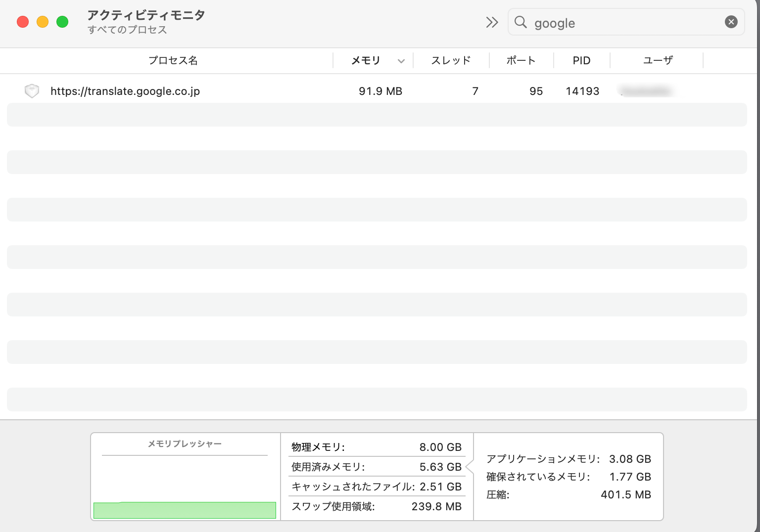The image size is (760, 532).
Task: Click the PID value 14193 cell
Action: (582, 91)
